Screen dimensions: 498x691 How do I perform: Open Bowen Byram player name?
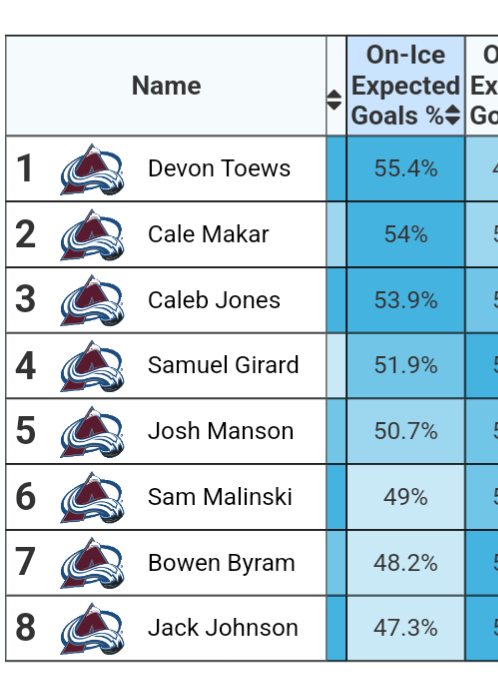pyautogui.click(x=221, y=563)
